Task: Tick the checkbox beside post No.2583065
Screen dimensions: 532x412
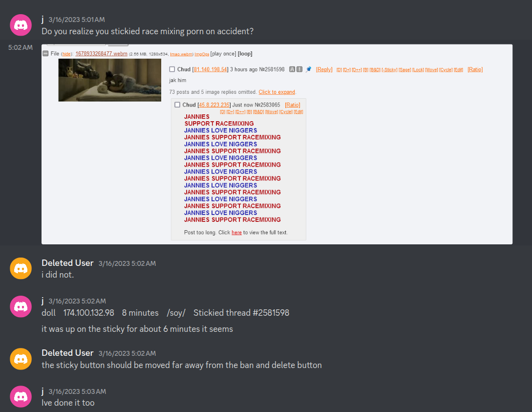Action: (177, 105)
